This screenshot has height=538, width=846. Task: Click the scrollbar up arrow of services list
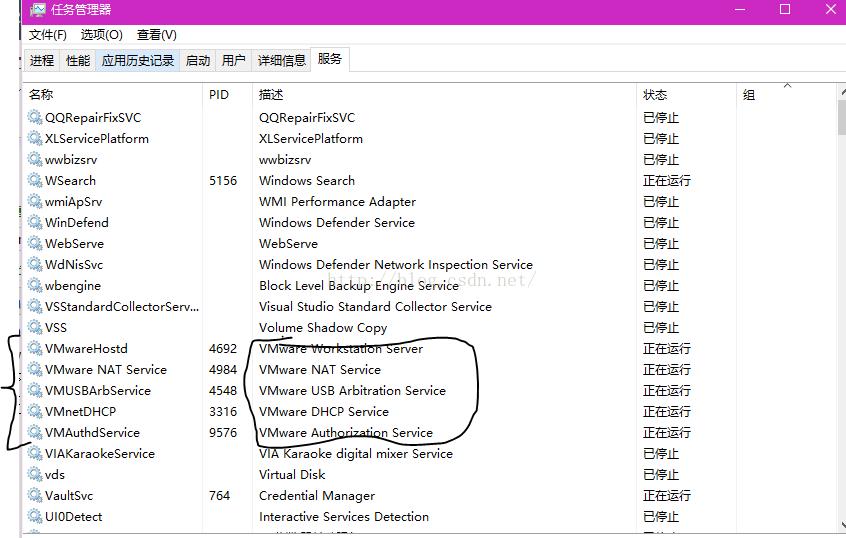coord(842,92)
